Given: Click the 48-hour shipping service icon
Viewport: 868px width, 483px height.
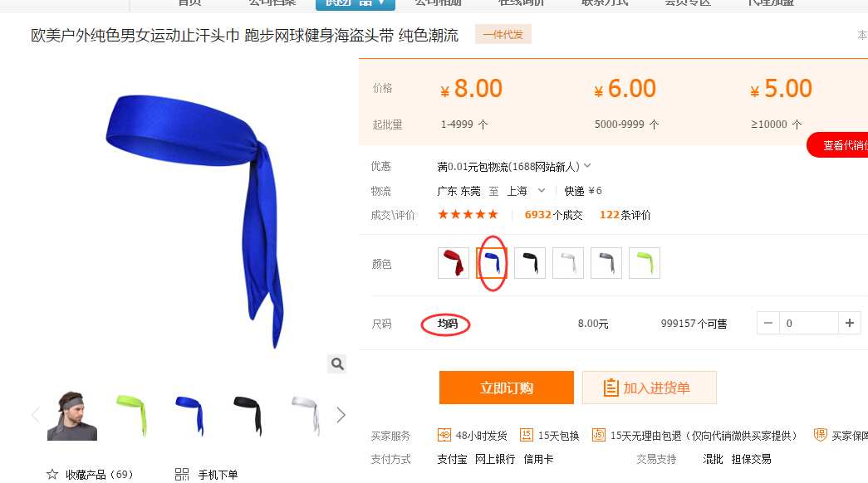Looking at the screenshot, I should [444, 435].
